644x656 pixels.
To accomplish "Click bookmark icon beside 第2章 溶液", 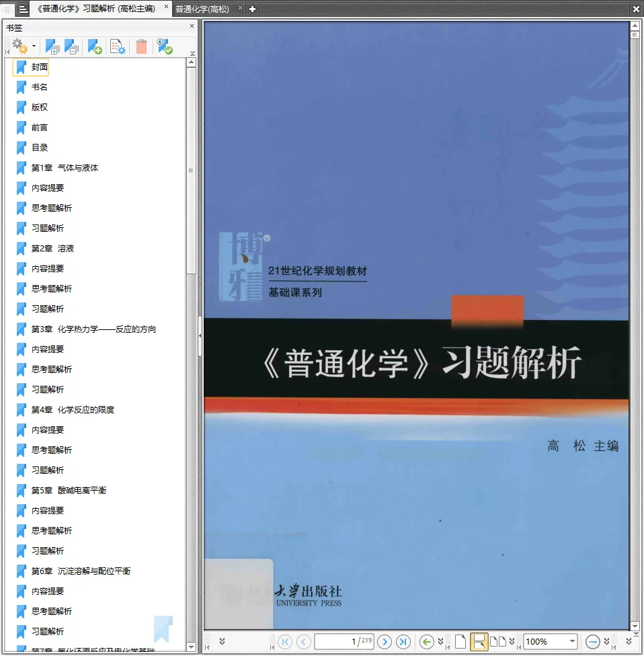I will pos(21,249).
